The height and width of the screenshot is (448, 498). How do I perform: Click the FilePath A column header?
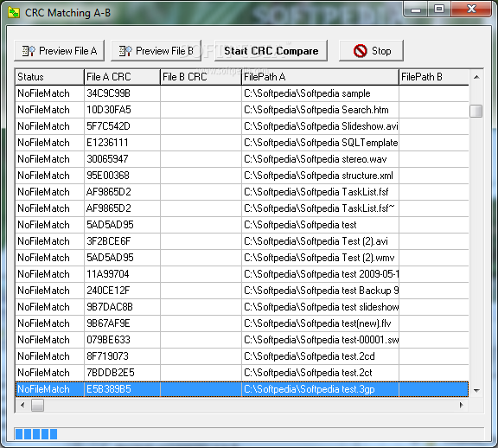[x=320, y=77]
